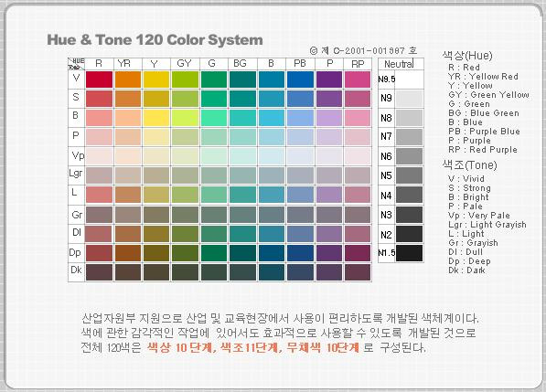Click the Vp tone row label
Screen dimensions: 546x392
coord(78,155)
